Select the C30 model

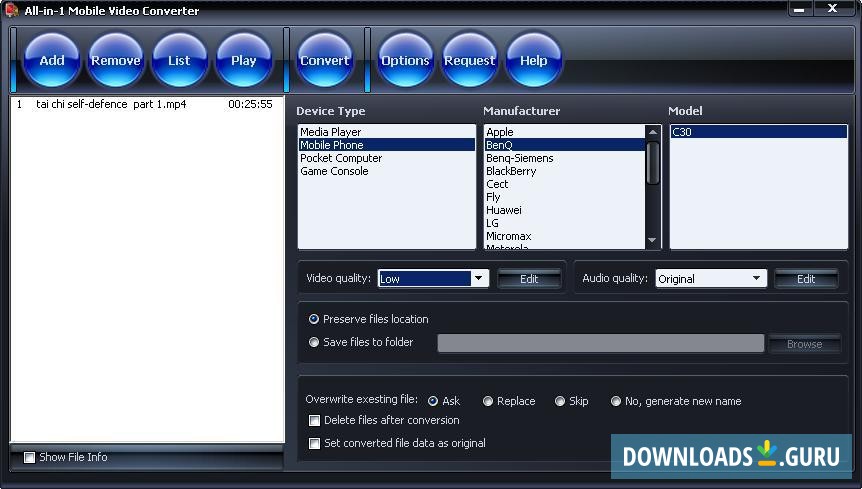click(x=759, y=132)
